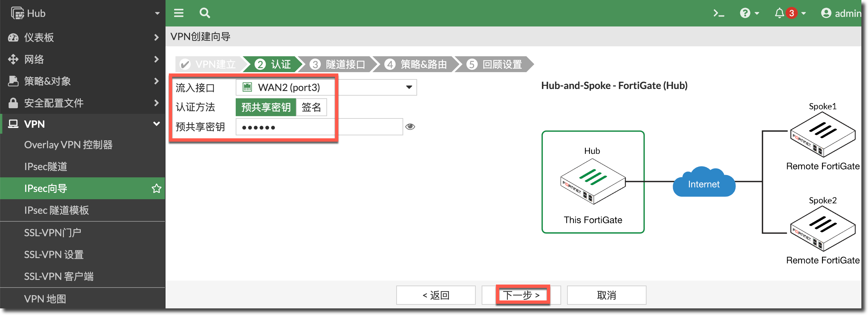Open IPsec隧道 in VPN menu
The width and height of the screenshot is (868, 315).
pos(46,166)
